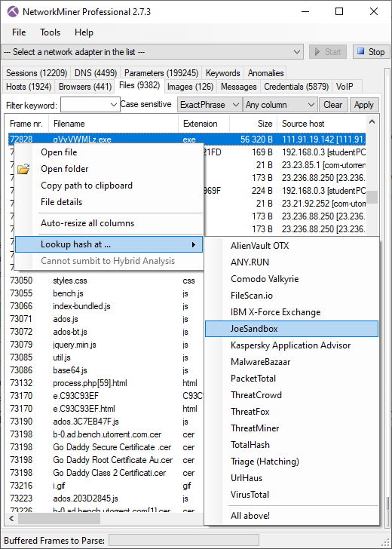Image resolution: width=392 pixels, height=549 pixels.
Task: Sort by Extension column header
Action: point(204,124)
